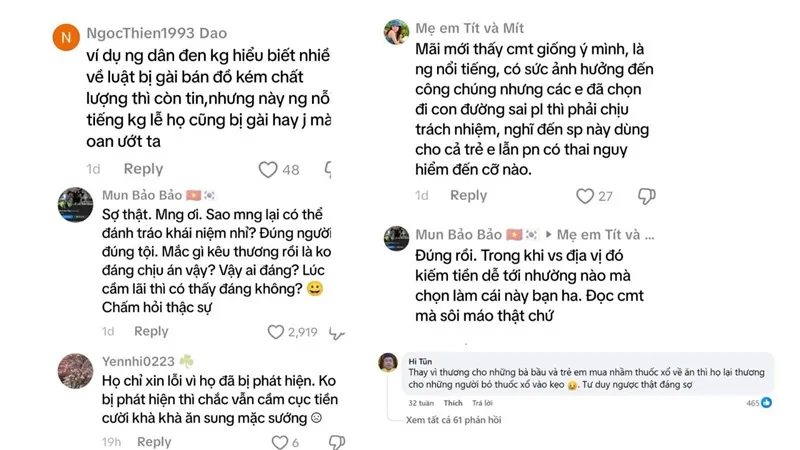Like NgocThien1993 Dao's comment with the heart
800x450 pixels.
(268, 170)
